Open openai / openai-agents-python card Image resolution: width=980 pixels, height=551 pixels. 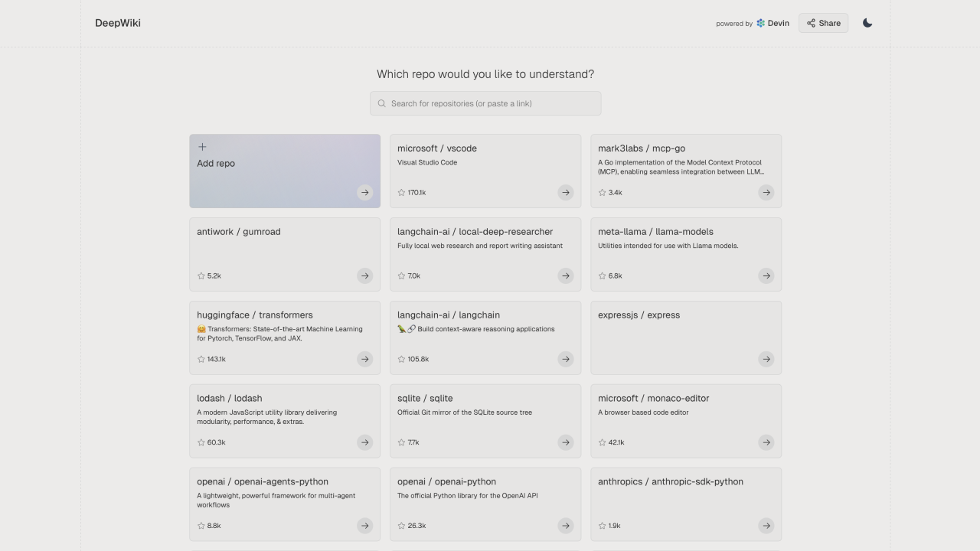[x=263, y=482]
